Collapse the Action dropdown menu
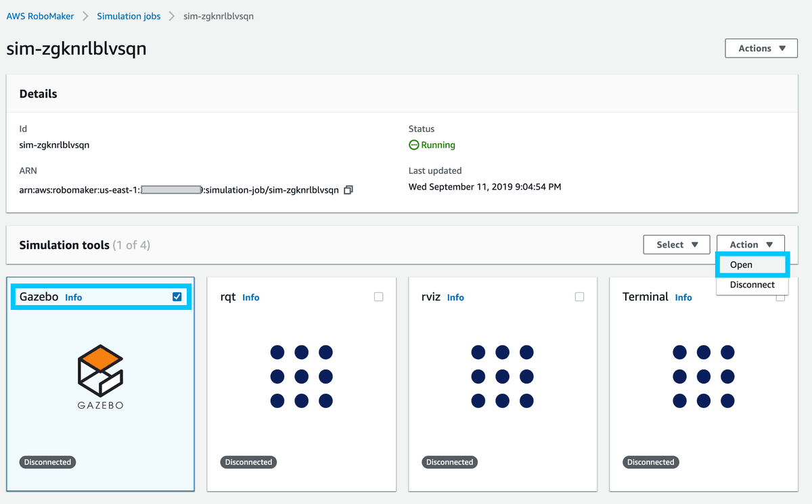This screenshot has height=504, width=812. (x=750, y=245)
